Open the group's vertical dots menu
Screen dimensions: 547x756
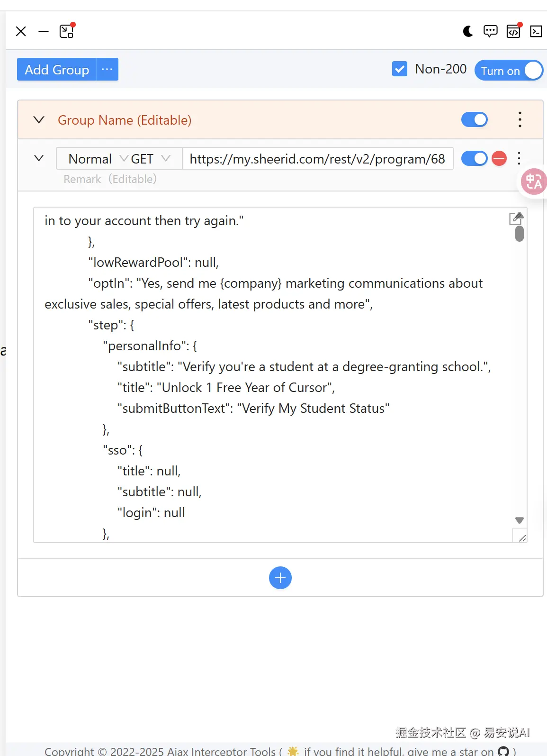pyautogui.click(x=520, y=119)
